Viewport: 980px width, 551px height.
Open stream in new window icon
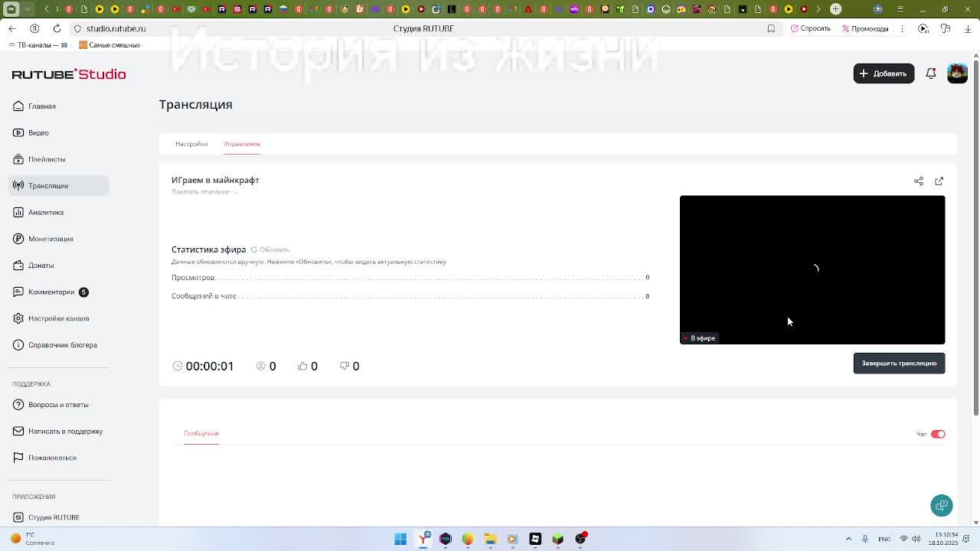pos(939,181)
